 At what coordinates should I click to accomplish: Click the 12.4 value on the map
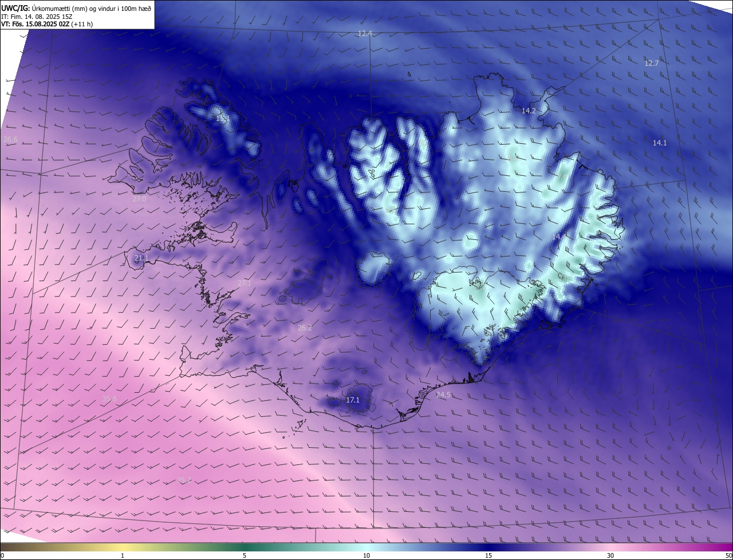365,34
